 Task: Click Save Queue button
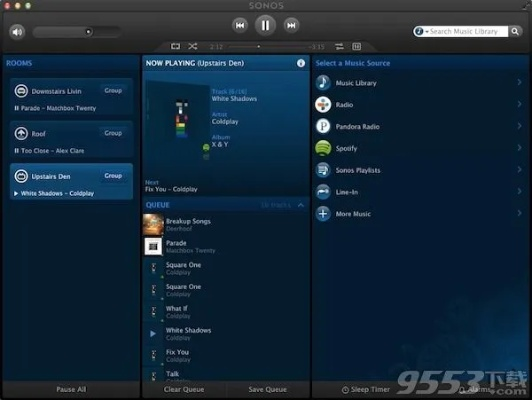[x=268, y=389]
